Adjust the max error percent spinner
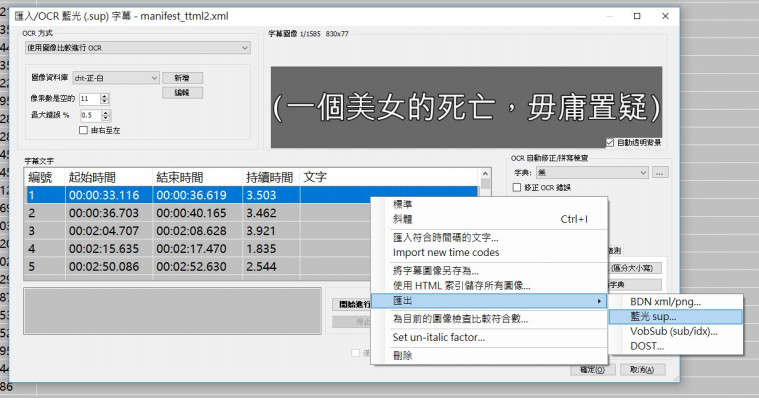Screen dimensions: 759x400 pyautogui.click(x=106, y=115)
